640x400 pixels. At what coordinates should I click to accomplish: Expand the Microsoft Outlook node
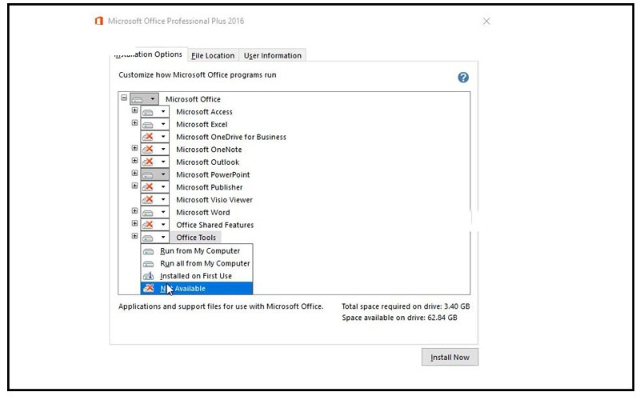pos(134,160)
